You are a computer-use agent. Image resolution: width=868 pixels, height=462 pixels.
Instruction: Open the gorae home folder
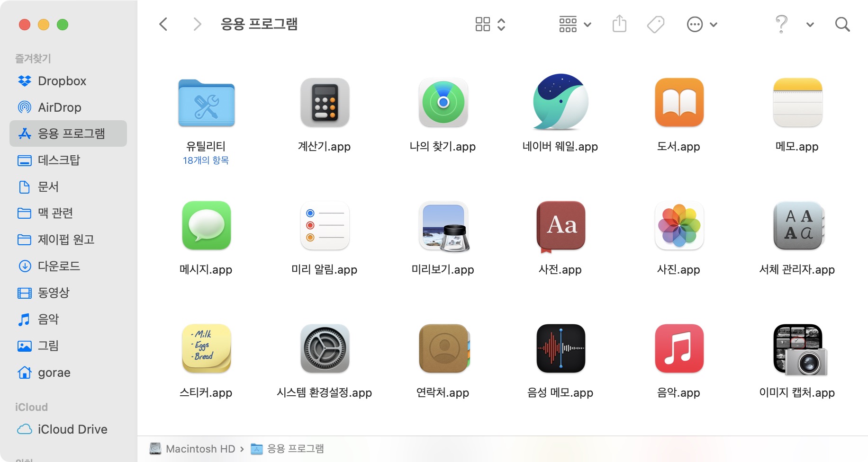[x=68, y=373]
